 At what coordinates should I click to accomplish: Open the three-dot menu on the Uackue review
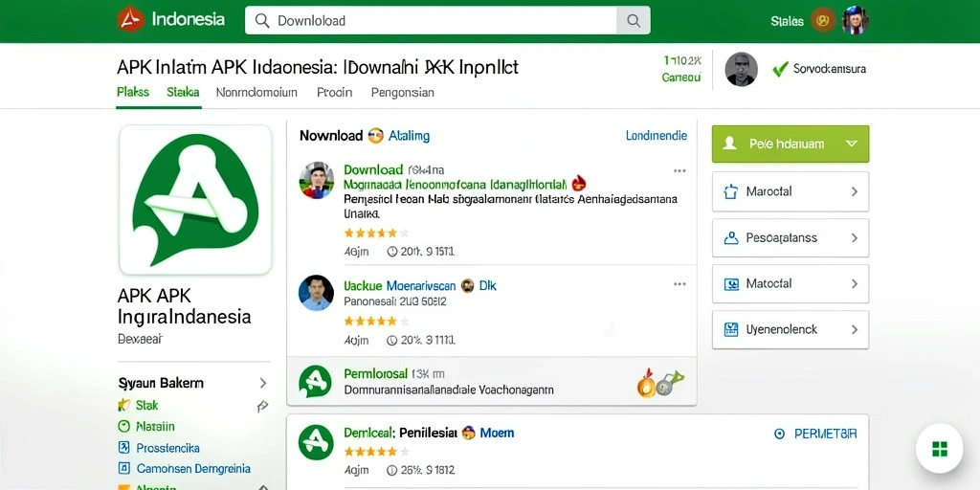click(679, 284)
